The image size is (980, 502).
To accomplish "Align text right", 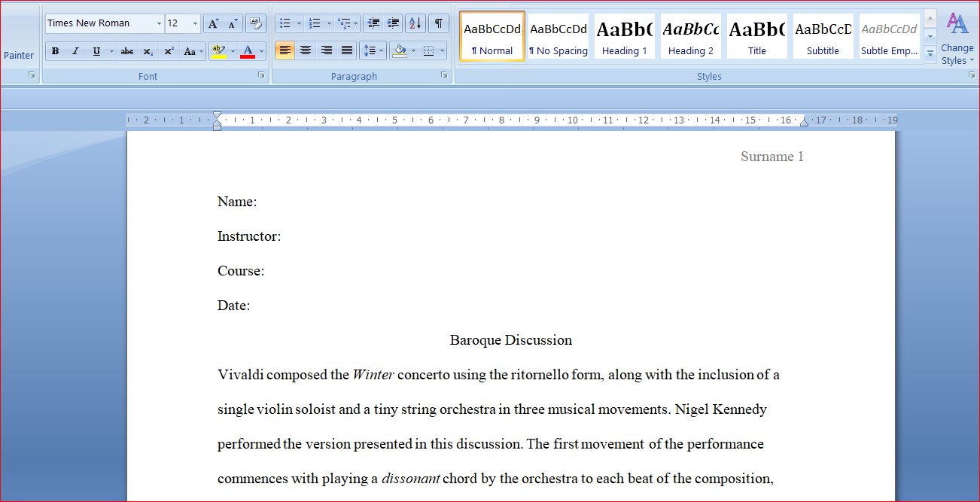I will (326, 51).
